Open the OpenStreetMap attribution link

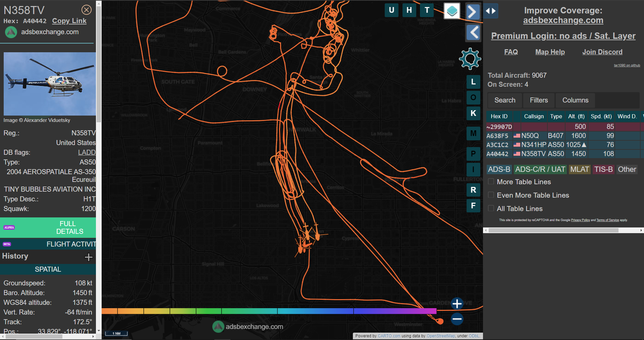click(441, 336)
